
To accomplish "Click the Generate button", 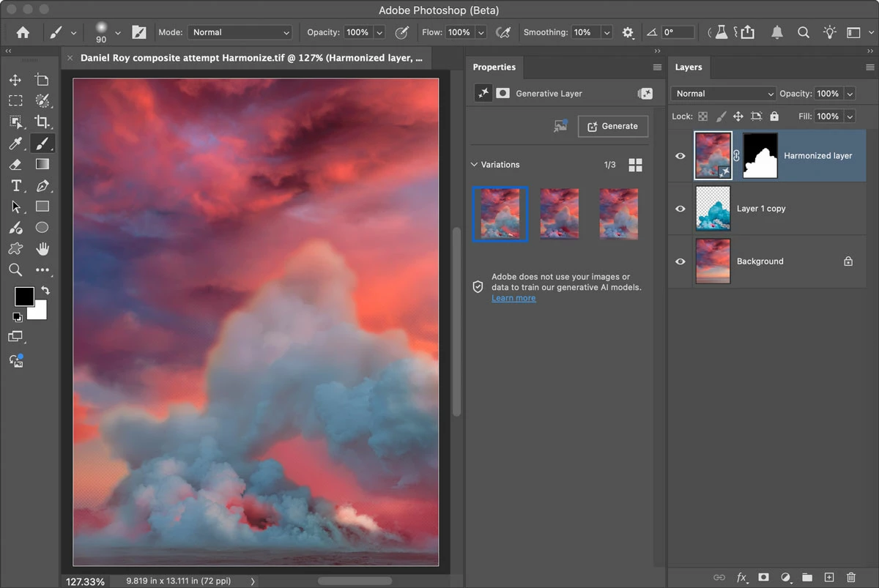I will pyautogui.click(x=613, y=126).
